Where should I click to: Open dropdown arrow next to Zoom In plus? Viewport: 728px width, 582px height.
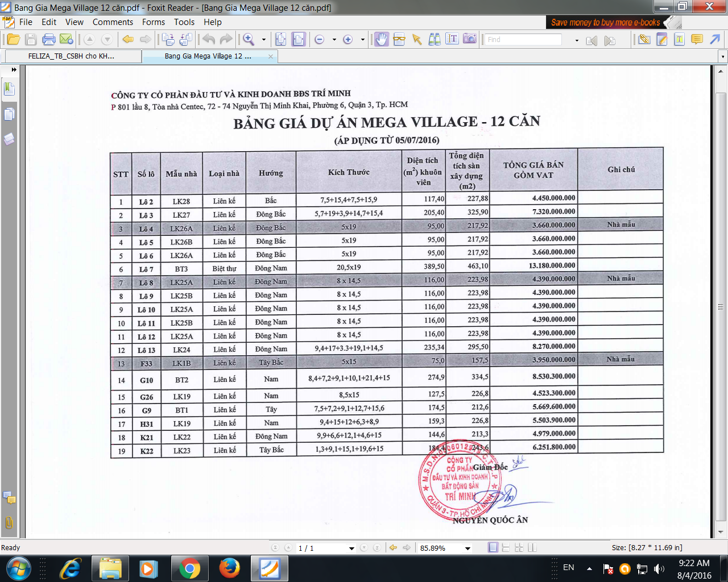pos(362,40)
